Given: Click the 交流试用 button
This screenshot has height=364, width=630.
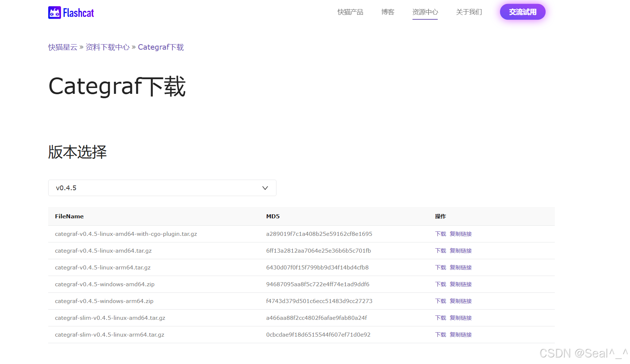Looking at the screenshot, I should point(523,12).
